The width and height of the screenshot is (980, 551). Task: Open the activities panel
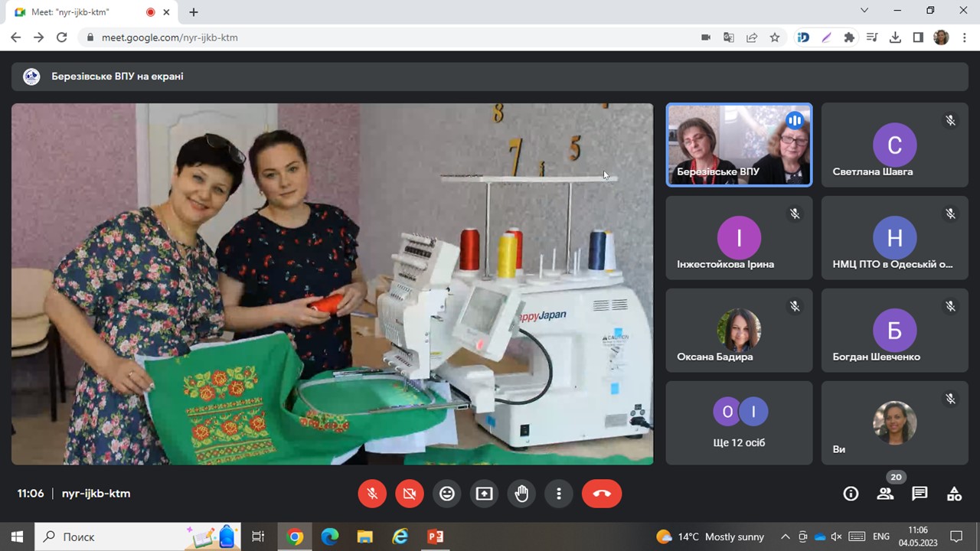(954, 494)
